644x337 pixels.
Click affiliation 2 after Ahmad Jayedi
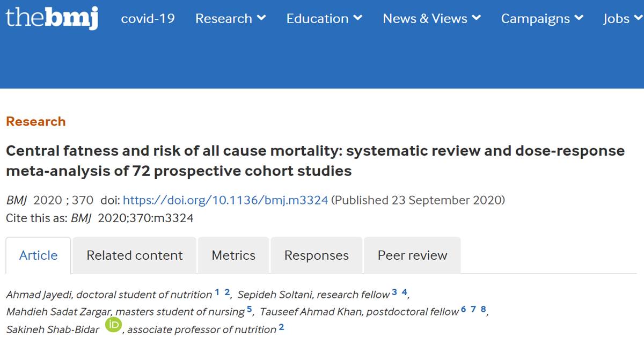[227, 292]
